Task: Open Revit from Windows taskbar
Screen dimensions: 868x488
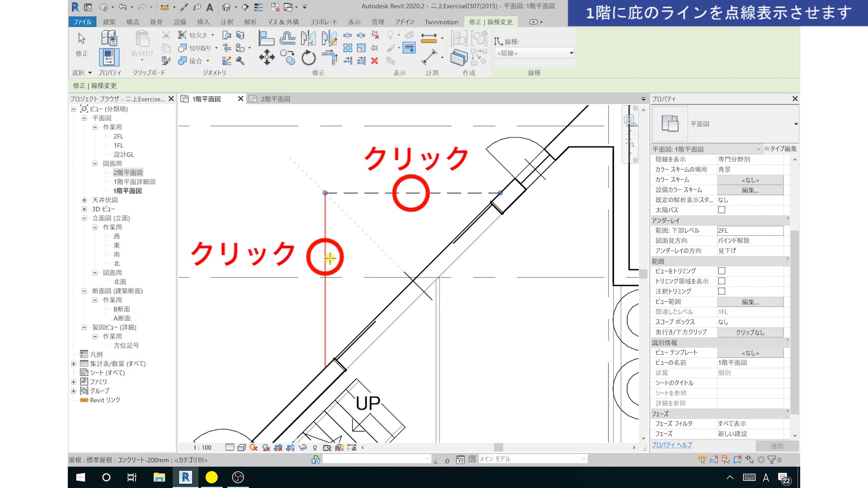Action: click(x=185, y=477)
